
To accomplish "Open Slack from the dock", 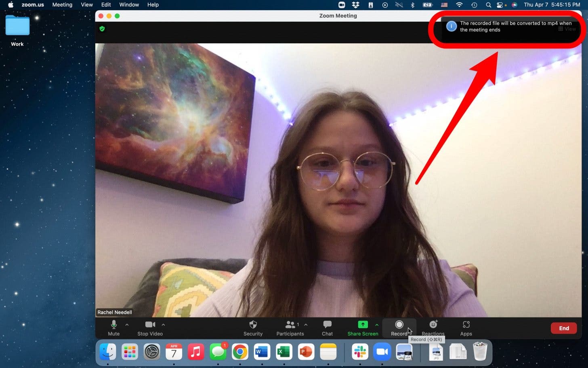I will [360, 351].
